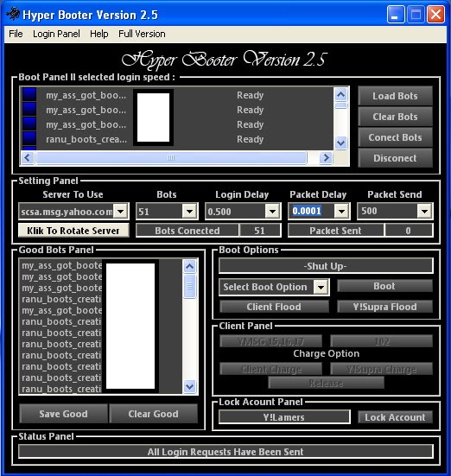Click bot list horizontal scroll left arrow

click(28, 157)
